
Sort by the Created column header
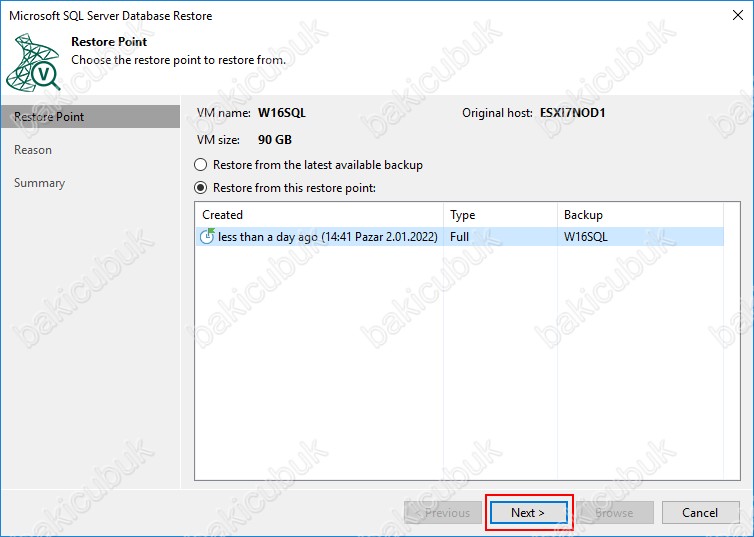(319, 215)
